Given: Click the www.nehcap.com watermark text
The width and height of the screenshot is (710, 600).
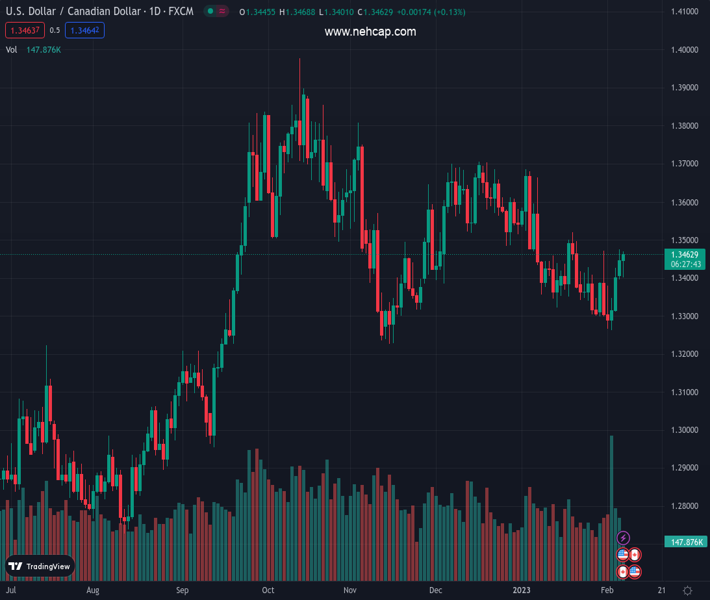Looking at the screenshot, I should pyautogui.click(x=370, y=32).
